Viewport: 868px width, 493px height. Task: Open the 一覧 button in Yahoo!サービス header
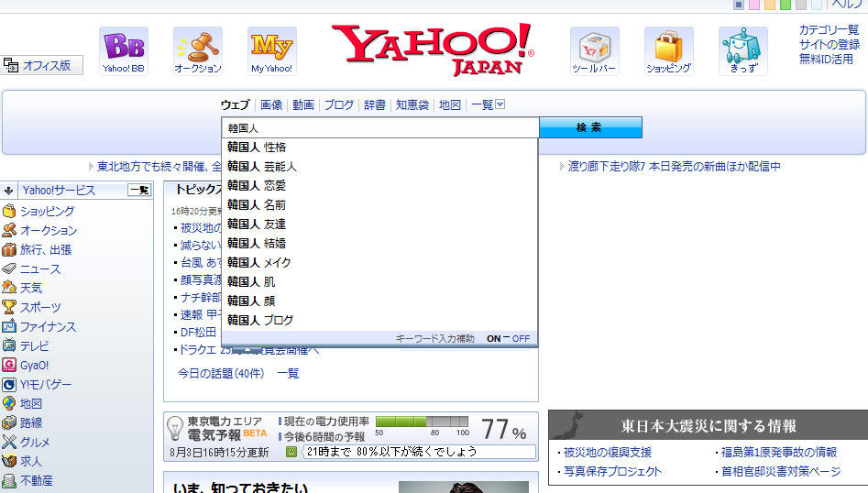pos(139,191)
